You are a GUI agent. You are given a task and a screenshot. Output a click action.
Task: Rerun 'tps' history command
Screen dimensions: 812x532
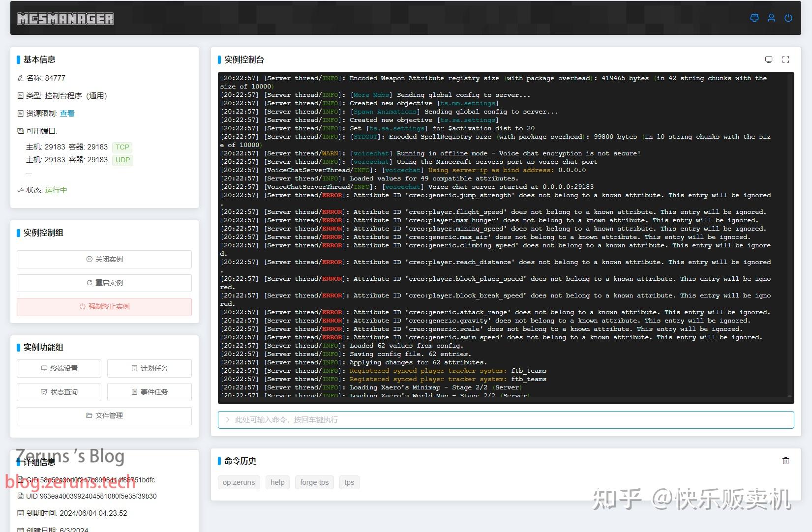pos(349,482)
